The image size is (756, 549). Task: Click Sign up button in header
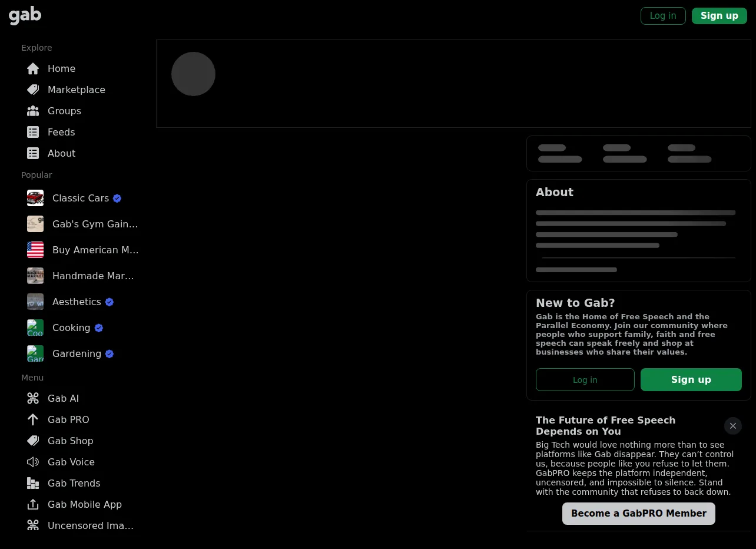[x=719, y=16]
